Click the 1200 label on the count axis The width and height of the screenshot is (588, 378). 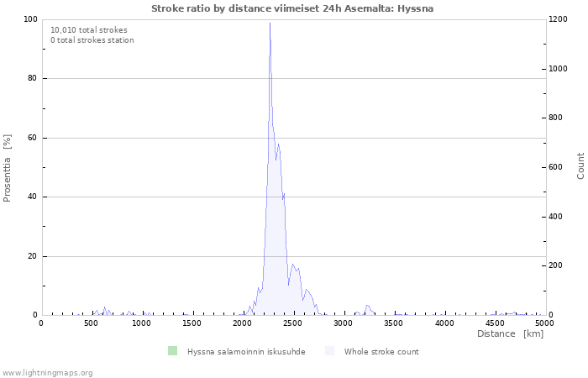(557, 19)
